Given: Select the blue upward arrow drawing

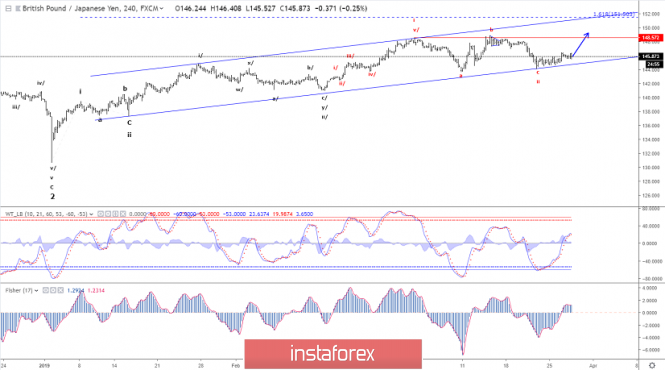Looking at the screenshot, I should (580, 45).
